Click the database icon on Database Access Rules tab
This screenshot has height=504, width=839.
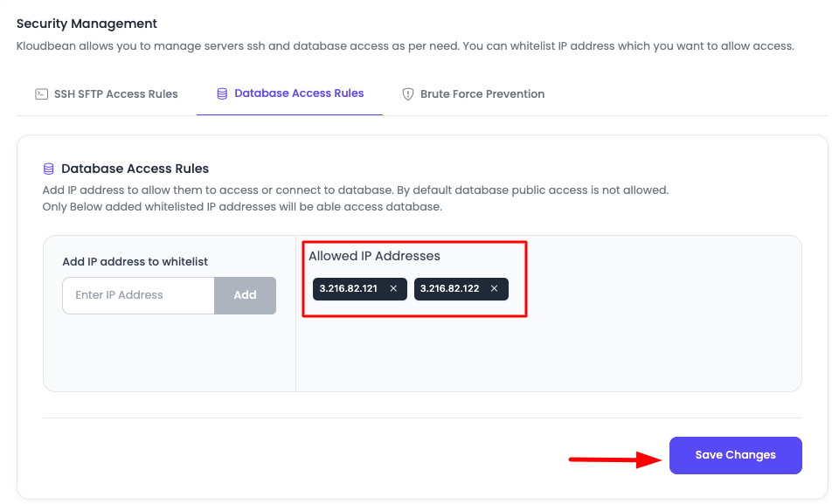(221, 93)
